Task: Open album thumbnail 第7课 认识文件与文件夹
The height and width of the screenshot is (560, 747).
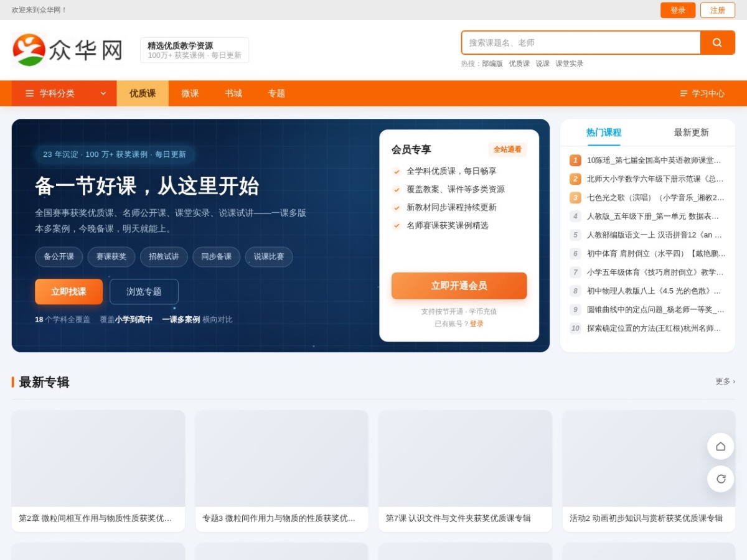Action: 465,459
